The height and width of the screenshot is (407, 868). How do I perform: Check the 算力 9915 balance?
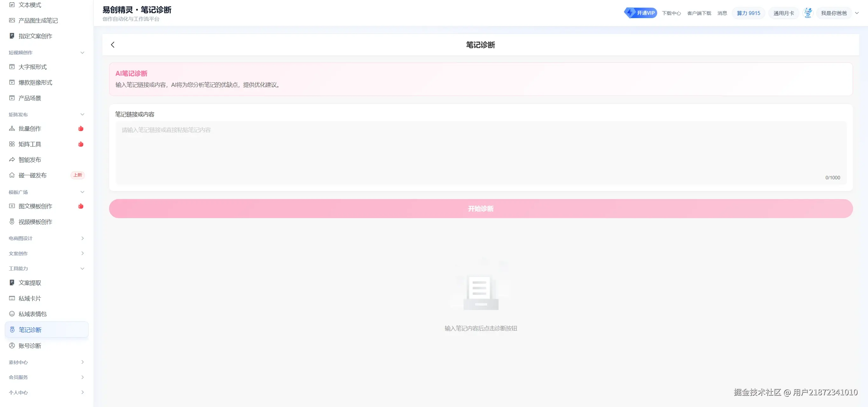[748, 13]
